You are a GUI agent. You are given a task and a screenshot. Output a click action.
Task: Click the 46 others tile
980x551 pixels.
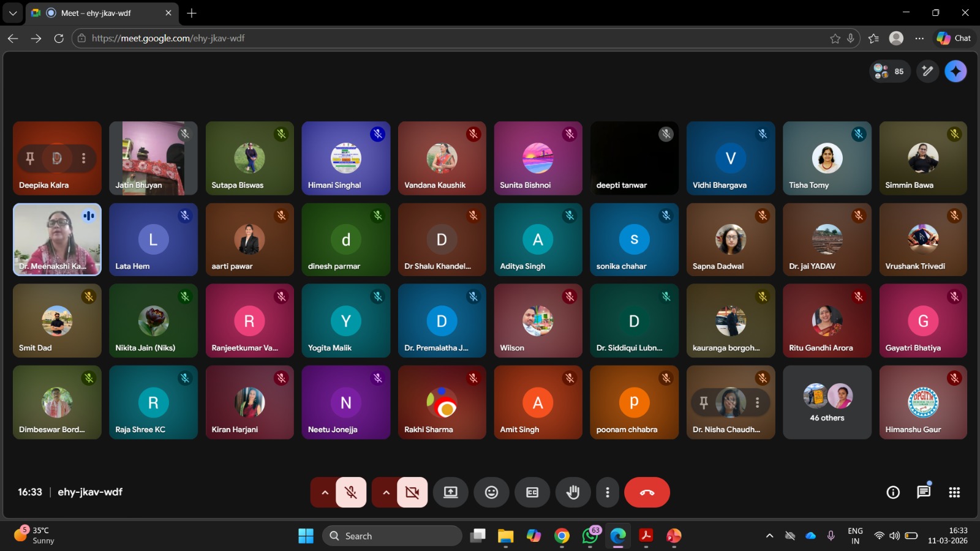pyautogui.click(x=827, y=402)
